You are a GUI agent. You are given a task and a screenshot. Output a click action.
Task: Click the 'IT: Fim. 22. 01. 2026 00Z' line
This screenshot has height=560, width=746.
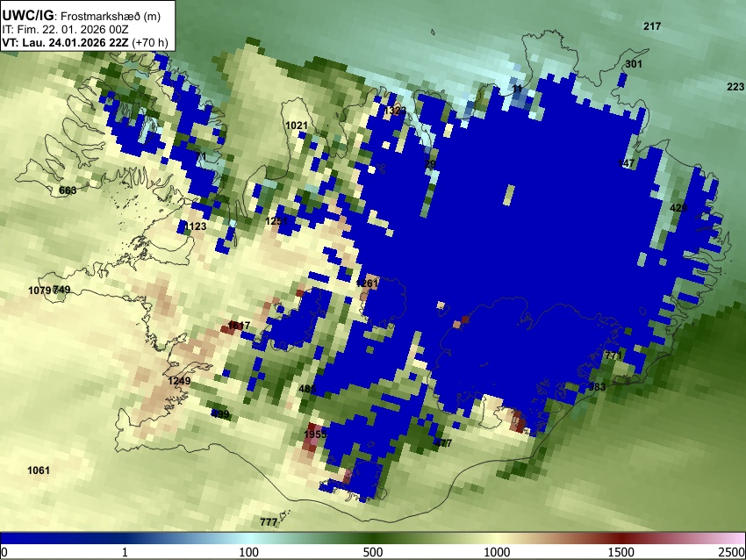coord(65,30)
